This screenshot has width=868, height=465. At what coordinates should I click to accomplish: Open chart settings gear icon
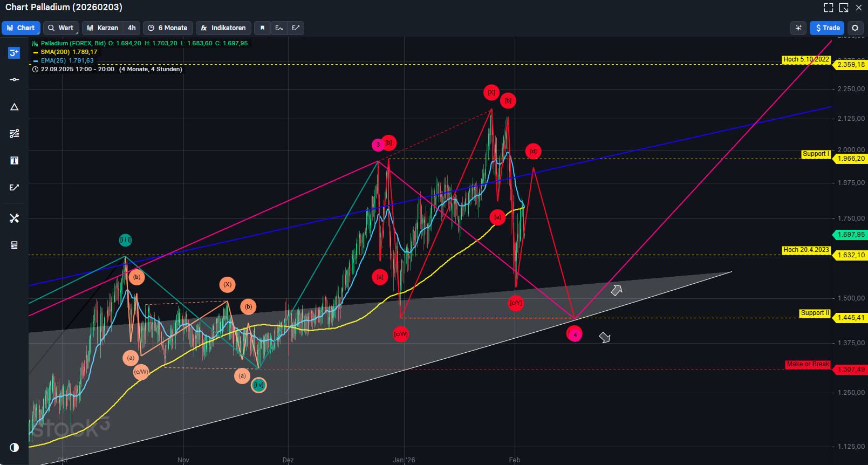855,28
